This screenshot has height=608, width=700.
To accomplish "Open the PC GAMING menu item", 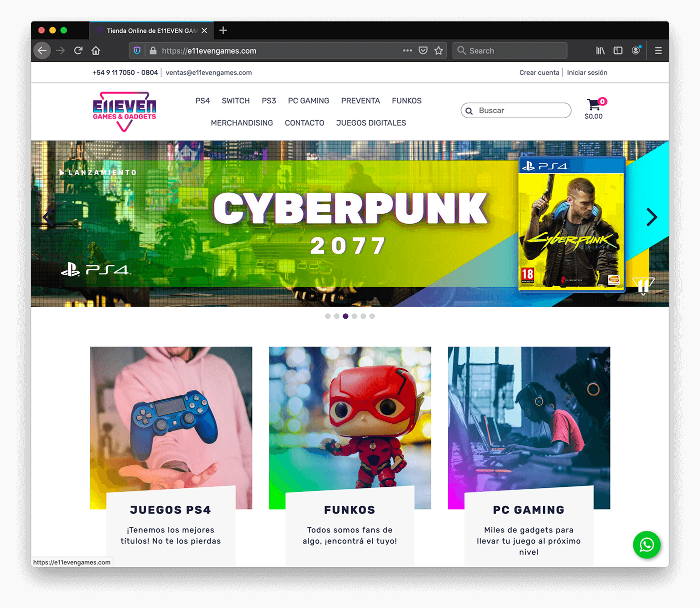I will click(x=308, y=101).
